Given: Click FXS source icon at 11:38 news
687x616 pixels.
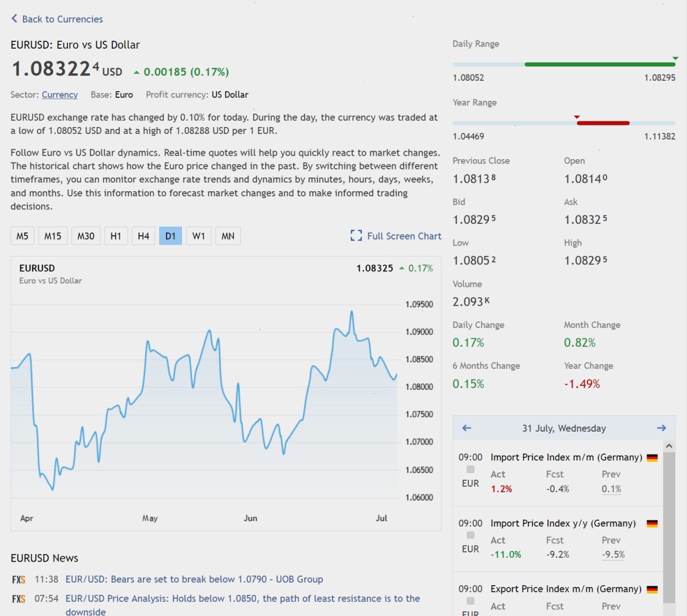Looking at the screenshot, I should tap(18, 580).
